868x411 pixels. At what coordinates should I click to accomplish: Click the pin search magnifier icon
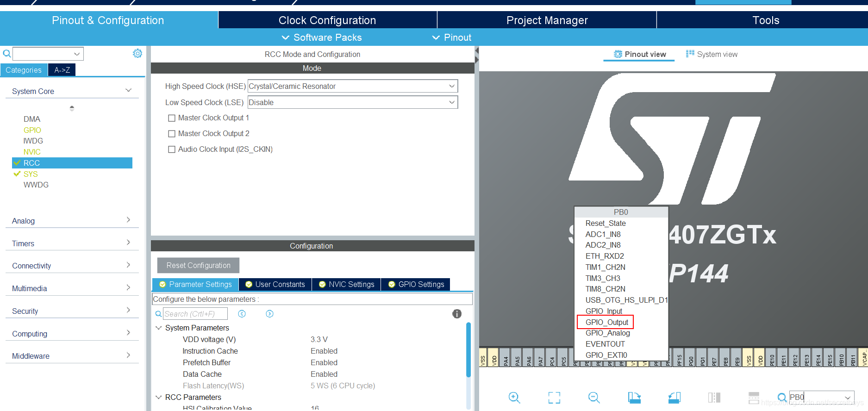coord(782,398)
